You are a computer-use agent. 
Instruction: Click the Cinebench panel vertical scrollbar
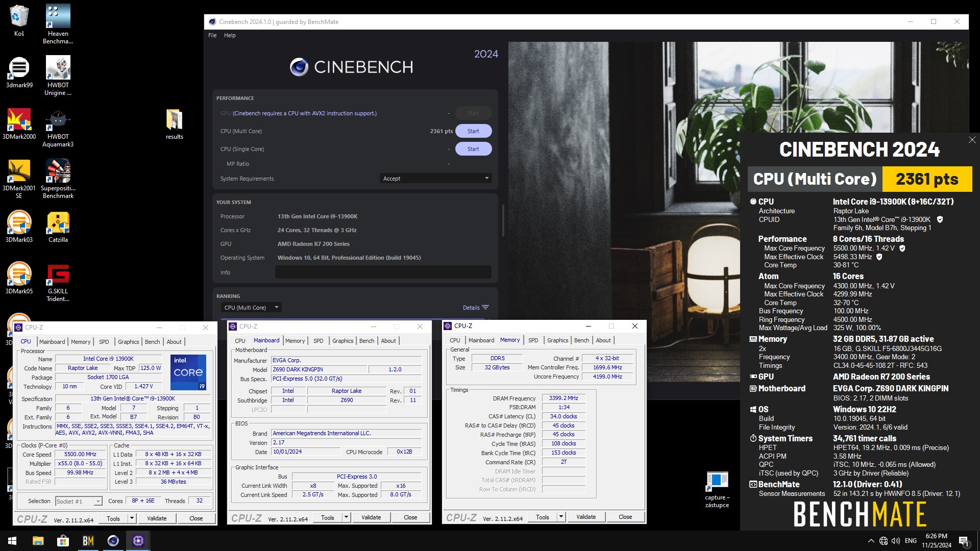pyautogui.click(x=503, y=220)
